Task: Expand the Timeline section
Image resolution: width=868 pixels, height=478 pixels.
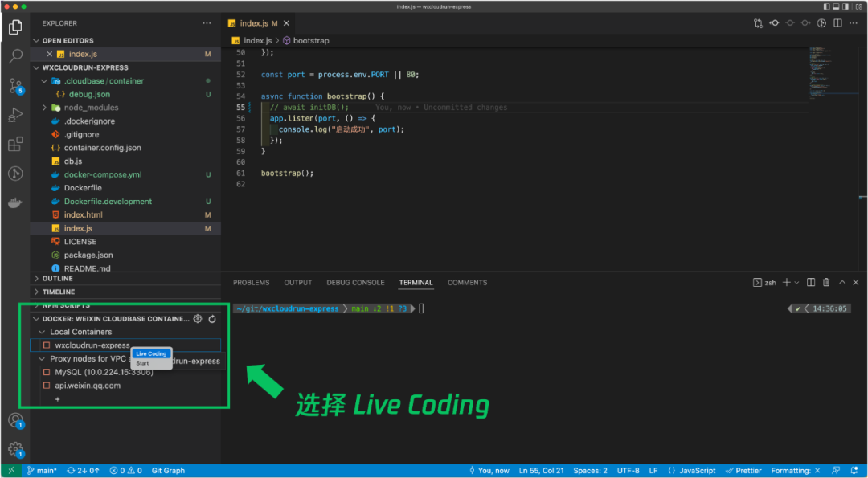Action: (36, 292)
